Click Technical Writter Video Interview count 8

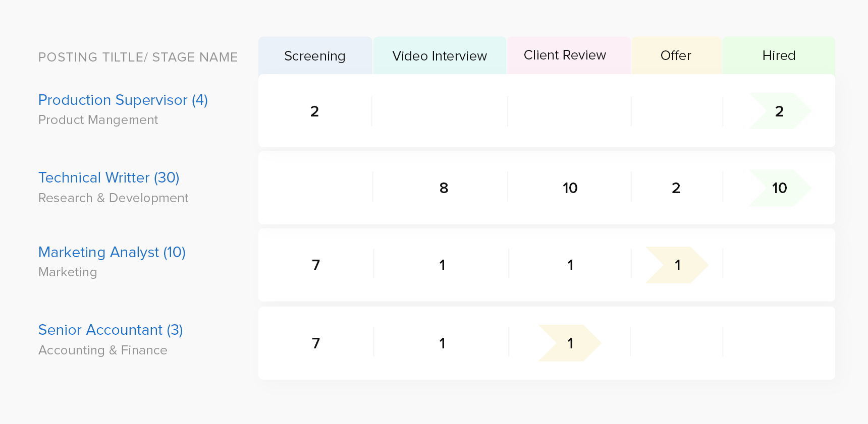click(444, 188)
